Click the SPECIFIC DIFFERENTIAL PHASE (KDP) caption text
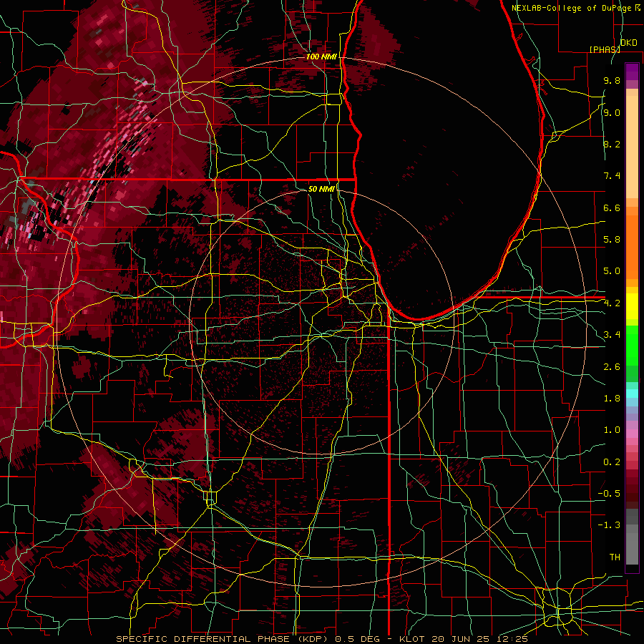This screenshot has height=644, width=644. (x=224, y=639)
